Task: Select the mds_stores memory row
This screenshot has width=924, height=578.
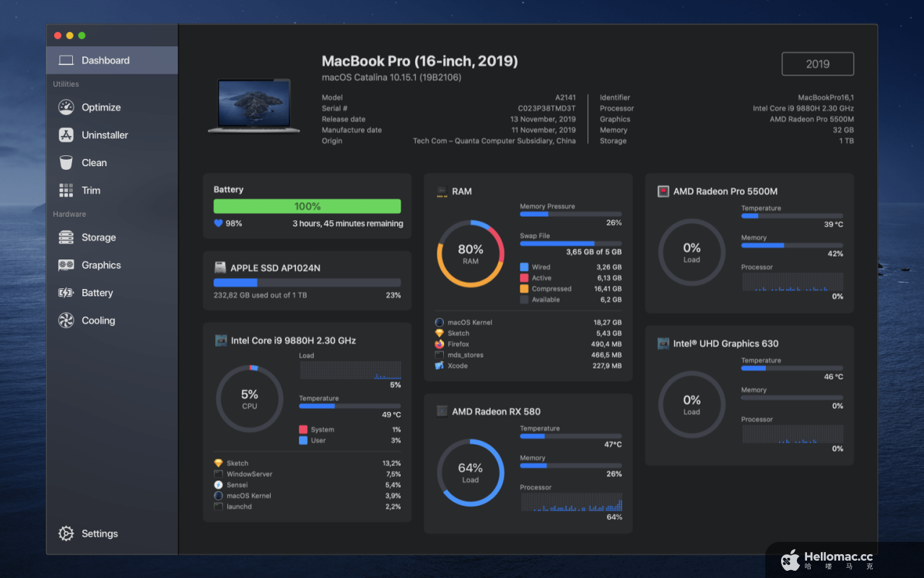Action: (528, 355)
